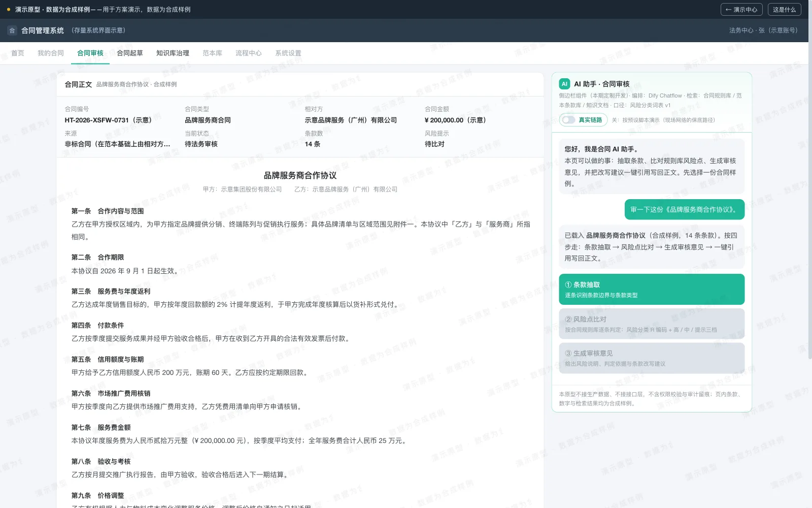Click the 这是什么 button

[x=785, y=10]
